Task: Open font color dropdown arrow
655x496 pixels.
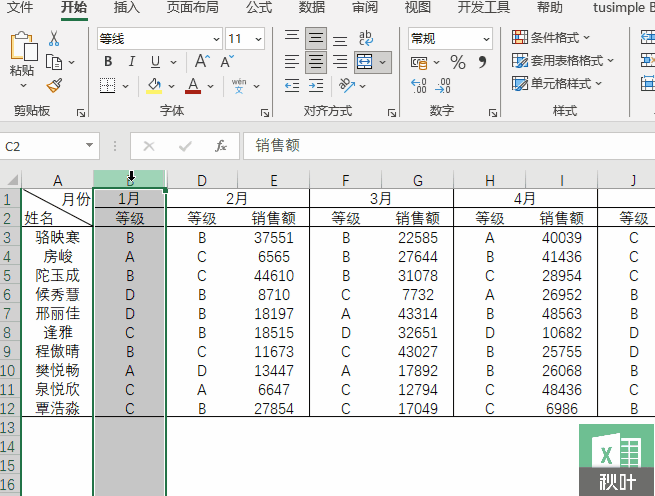Action: click(x=211, y=86)
